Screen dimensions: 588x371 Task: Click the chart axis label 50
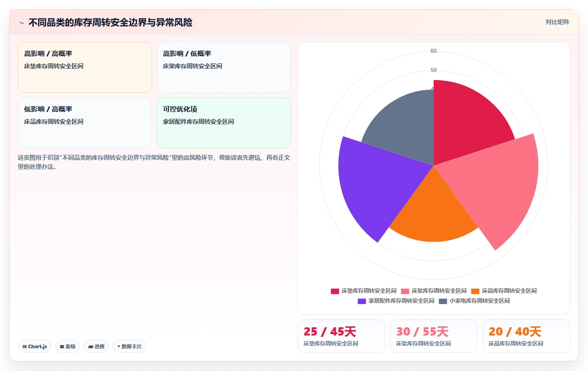(x=434, y=70)
